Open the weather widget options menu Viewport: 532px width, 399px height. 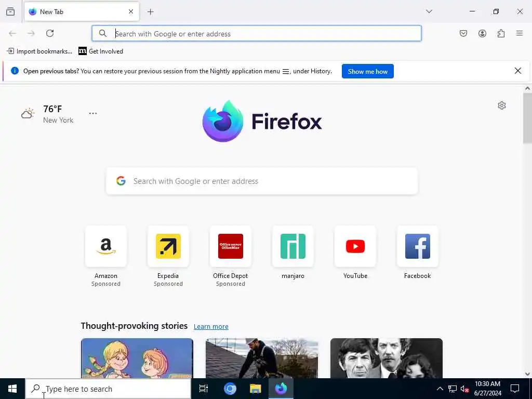click(93, 113)
